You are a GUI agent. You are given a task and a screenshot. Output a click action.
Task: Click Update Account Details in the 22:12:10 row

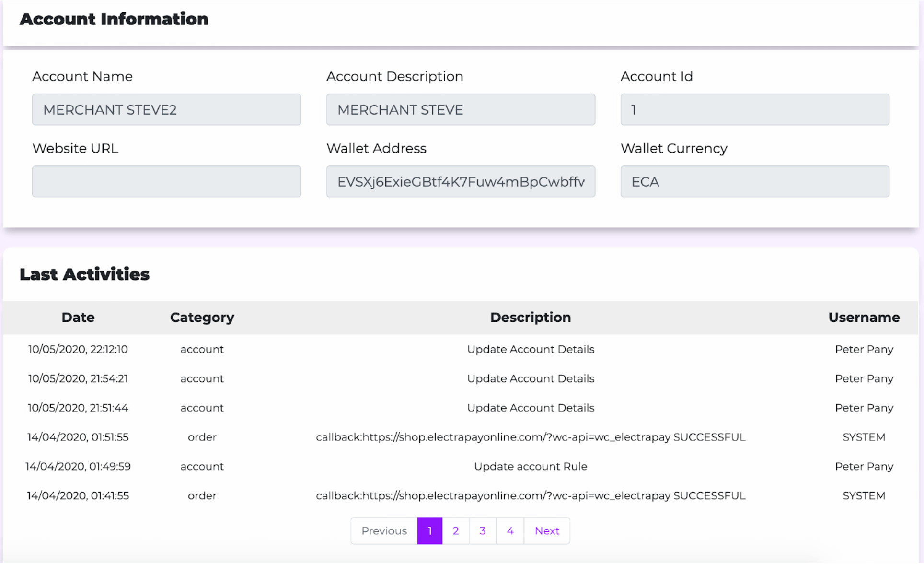pos(531,349)
